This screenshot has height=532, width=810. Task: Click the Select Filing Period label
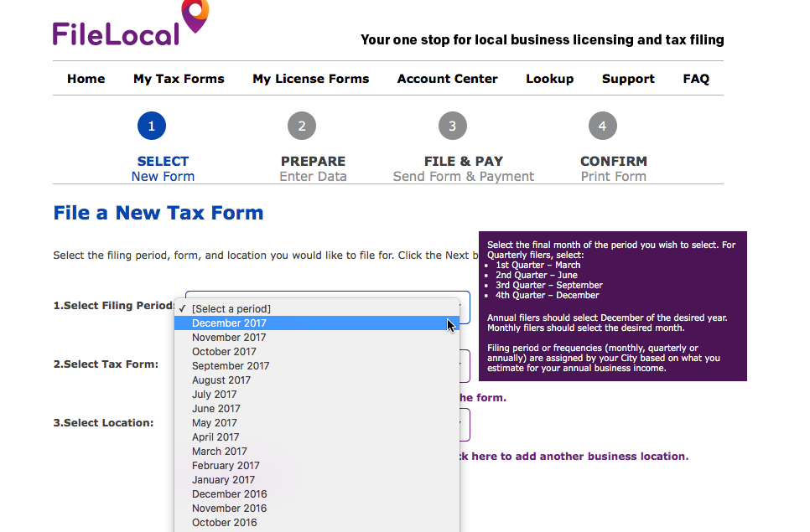click(114, 306)
